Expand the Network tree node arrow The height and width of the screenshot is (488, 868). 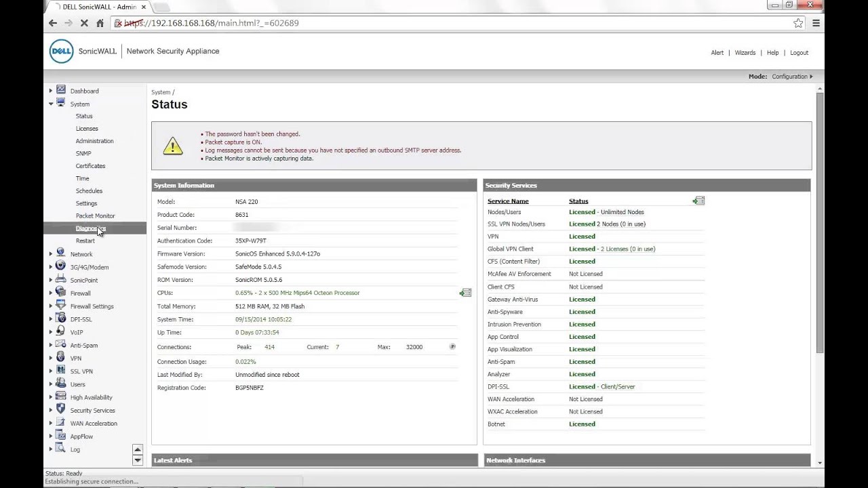(50, 254)
